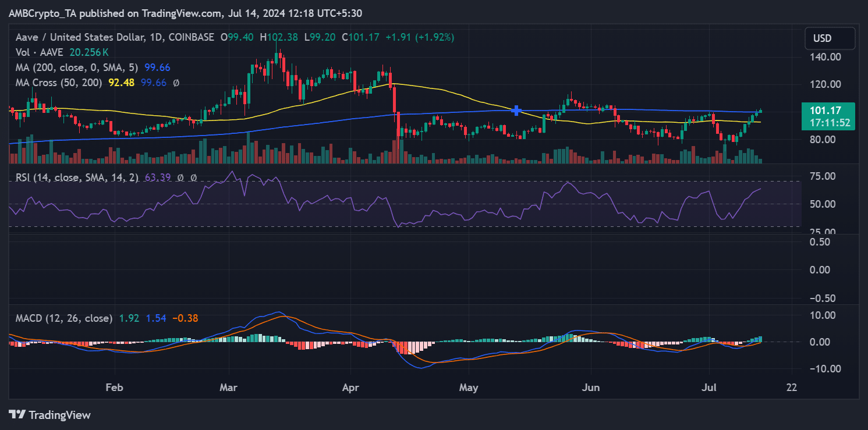Click the RSI value 63.39
The image size is (868, 430).
(157, 177)
